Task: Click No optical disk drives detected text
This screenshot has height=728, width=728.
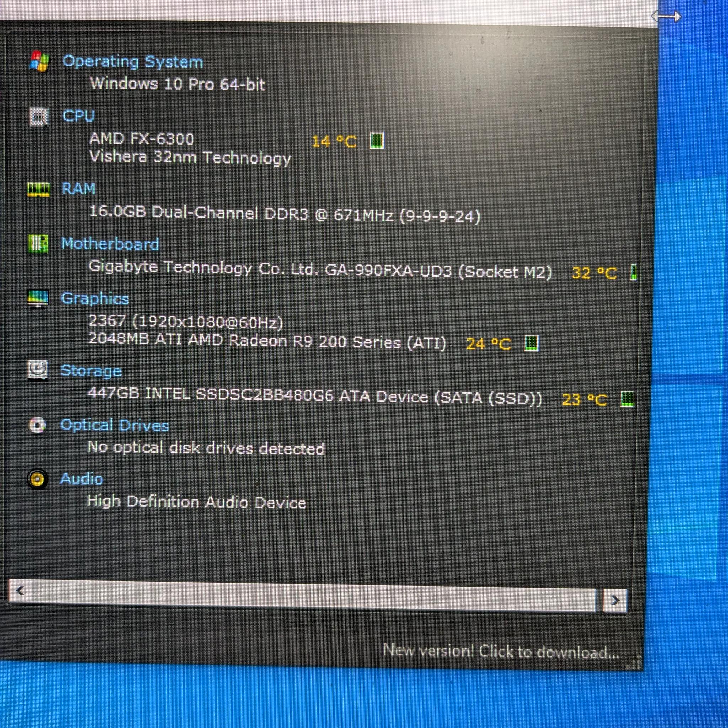Action: pyautogui.click(x=206, y=448)
